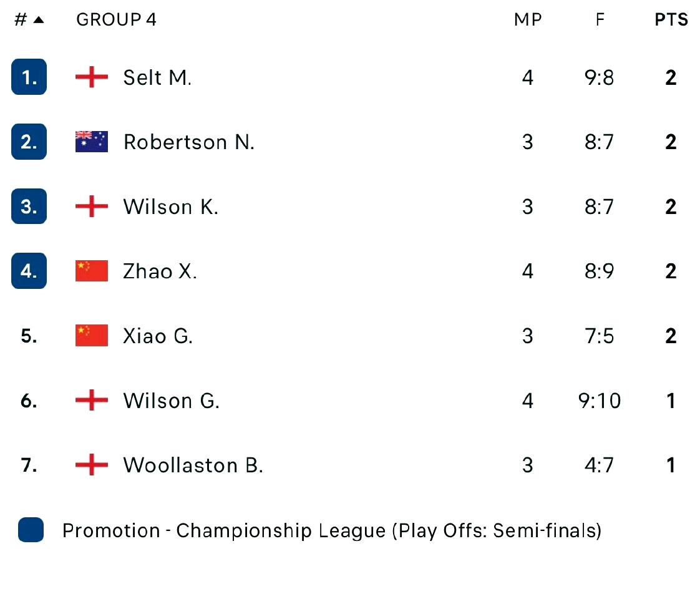Click the F column header
Viewport: 700px width, 599px height.
click(600, 20)
